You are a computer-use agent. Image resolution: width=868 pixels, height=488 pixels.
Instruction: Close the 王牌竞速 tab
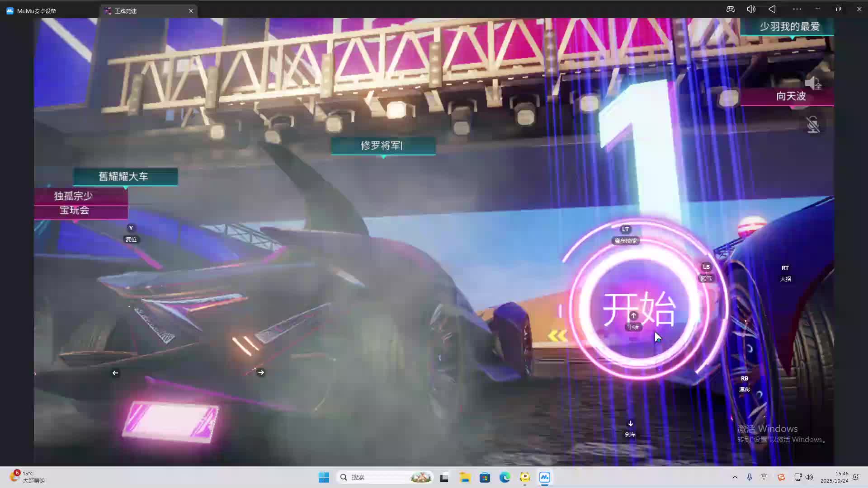(191, 11)
